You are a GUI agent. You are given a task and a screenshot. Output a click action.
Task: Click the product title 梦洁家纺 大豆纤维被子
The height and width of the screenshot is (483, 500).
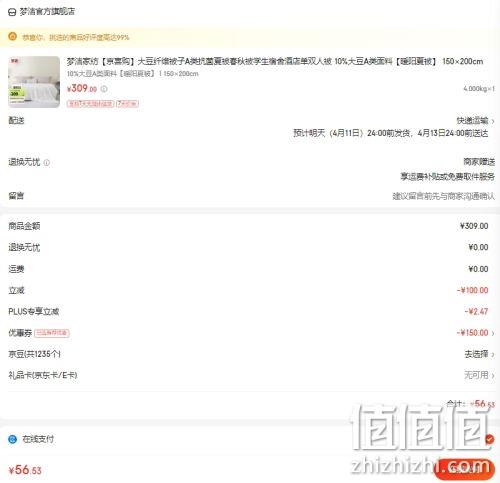point(275,61)
